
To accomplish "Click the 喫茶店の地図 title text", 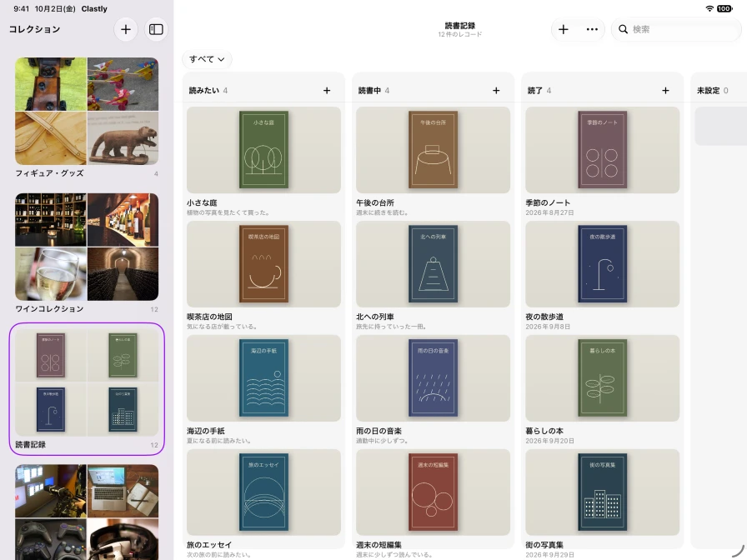I will point(209,317).
